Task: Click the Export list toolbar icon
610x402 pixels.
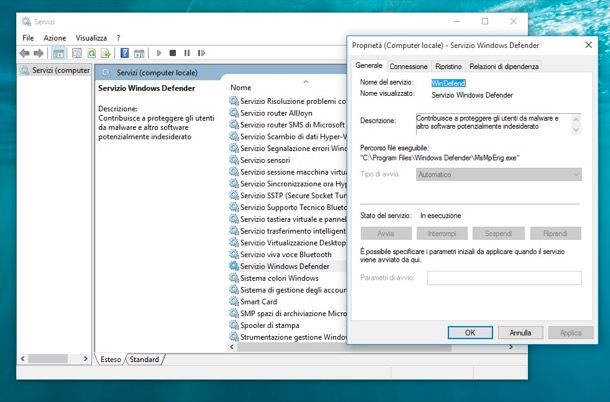Action: point(106,53)
